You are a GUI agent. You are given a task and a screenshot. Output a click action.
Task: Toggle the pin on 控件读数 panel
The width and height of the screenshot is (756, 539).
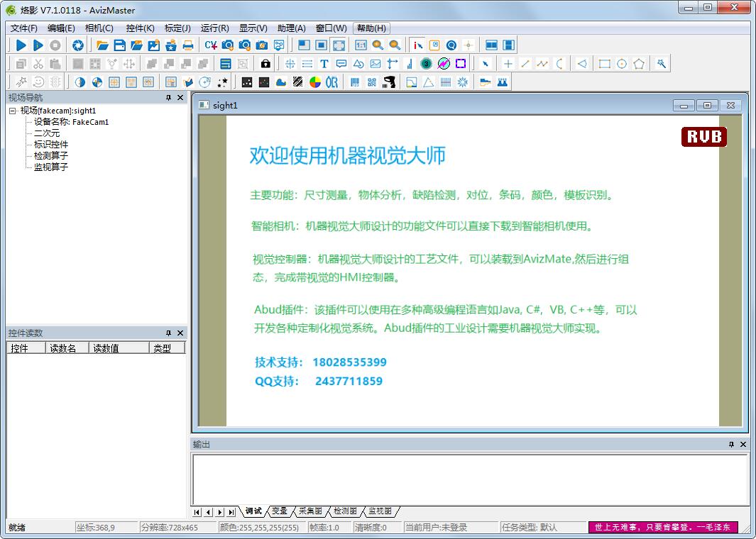pos(168,333)
